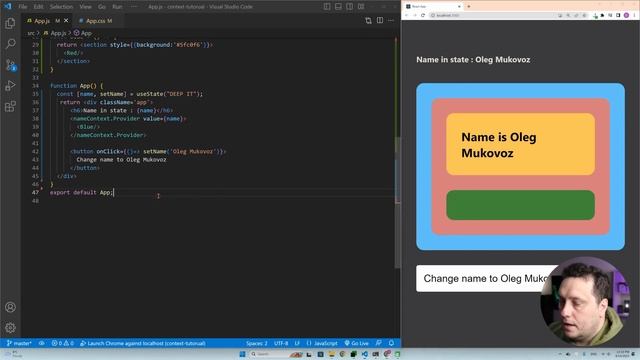
Task: Open the Source Control view
Action: pyautogui.click(x=10, y=65)
